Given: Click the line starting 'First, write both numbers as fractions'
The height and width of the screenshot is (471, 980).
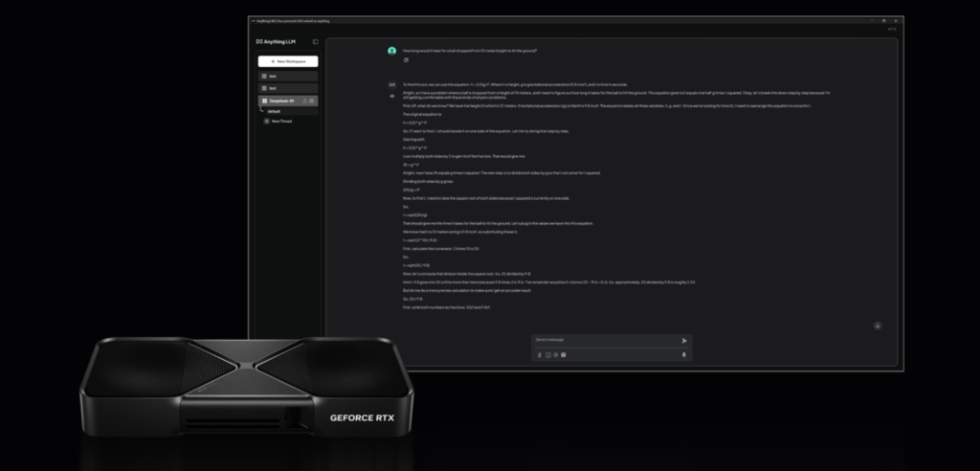Looking at the screenshot, I should coord(447,307).
